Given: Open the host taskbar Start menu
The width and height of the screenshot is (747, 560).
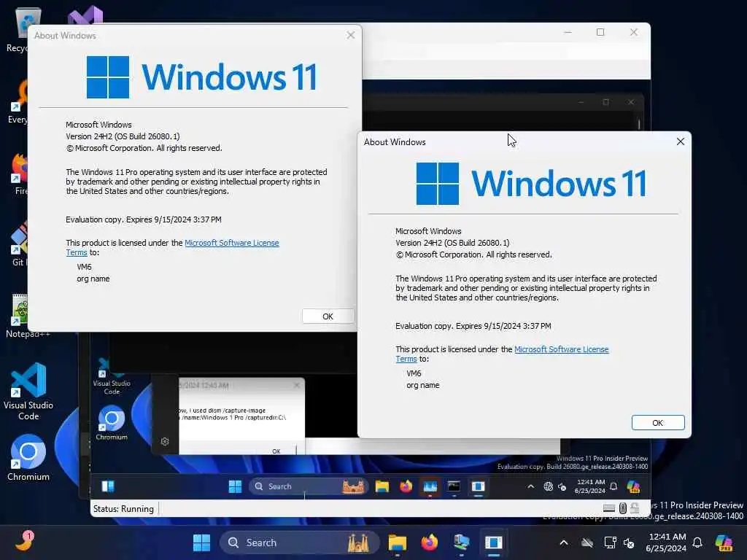Looking at the screenshot, I should coord(201,542).
